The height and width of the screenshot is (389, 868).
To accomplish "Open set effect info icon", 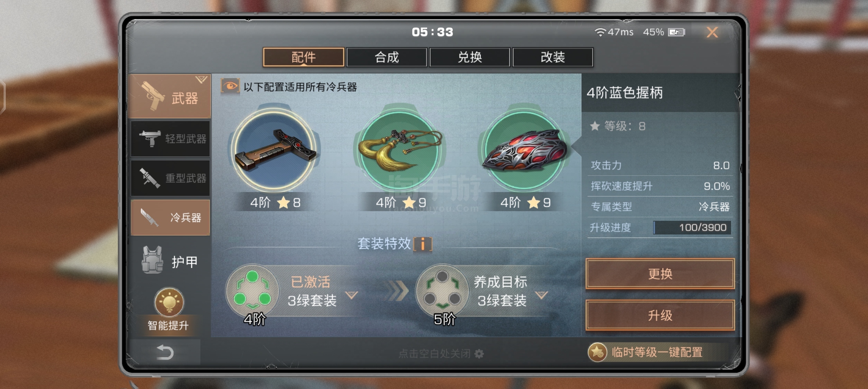I will [423, 244].
